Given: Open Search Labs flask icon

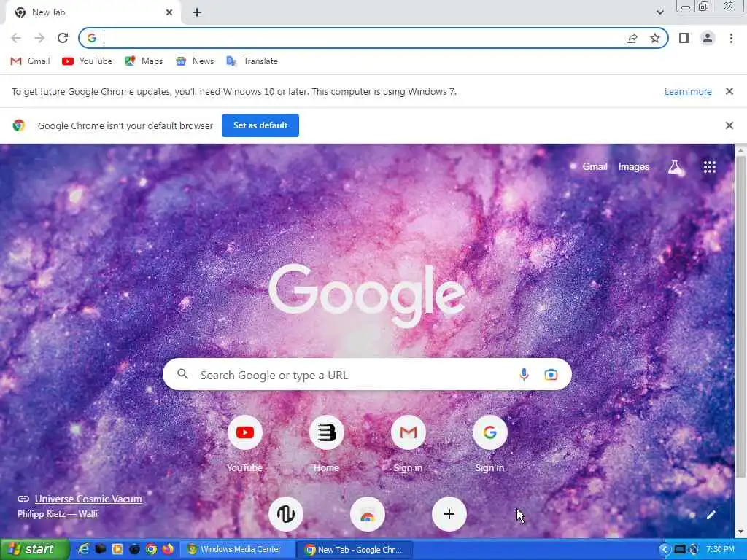Looking at the screenshot, I should [675, 167].
